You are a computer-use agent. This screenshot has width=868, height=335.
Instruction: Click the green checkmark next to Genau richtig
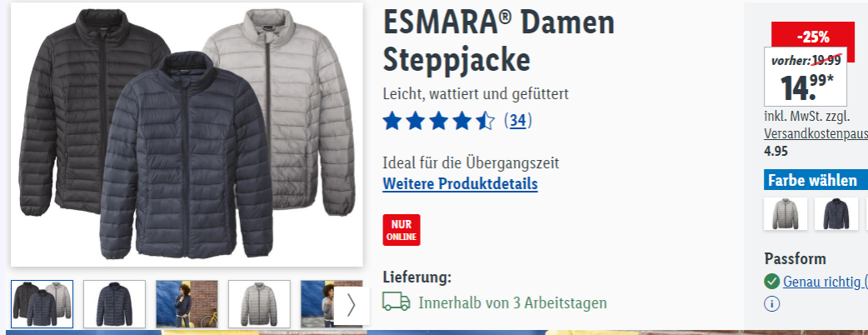coord(771,282)
